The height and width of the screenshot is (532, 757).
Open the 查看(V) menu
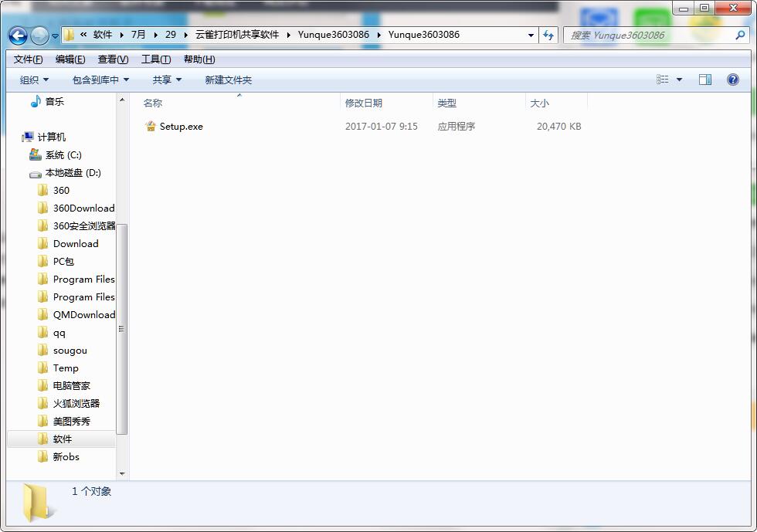[113, 59]
